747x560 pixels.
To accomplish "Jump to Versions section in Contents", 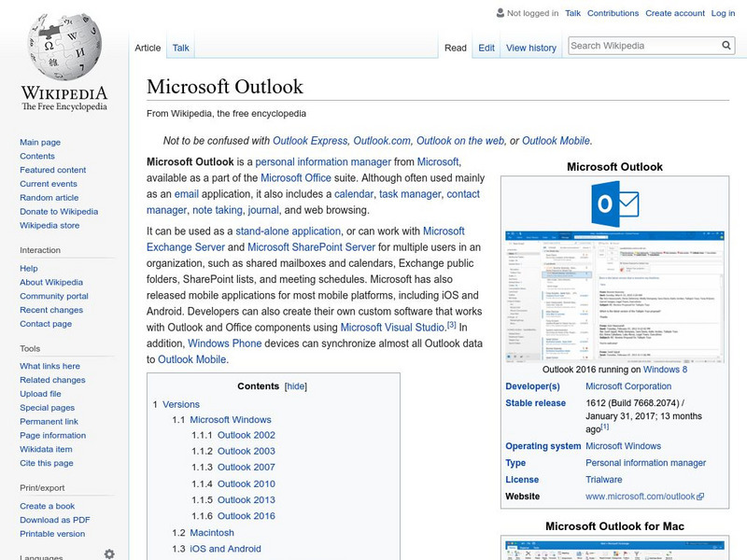I will tap(181, 404).
